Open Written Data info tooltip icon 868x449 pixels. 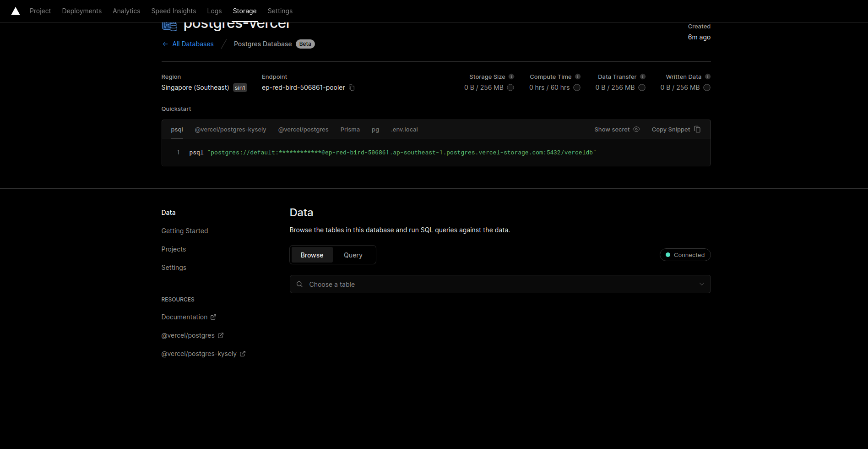tap(708, 77)
